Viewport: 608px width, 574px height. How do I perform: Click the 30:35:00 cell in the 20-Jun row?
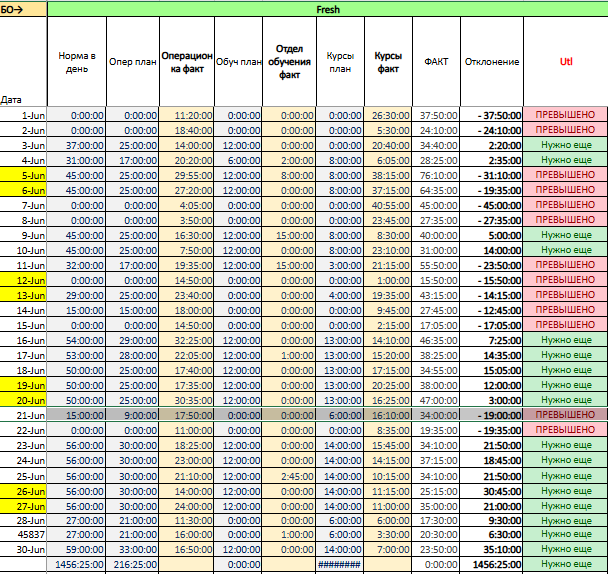[x=187, y=400]
